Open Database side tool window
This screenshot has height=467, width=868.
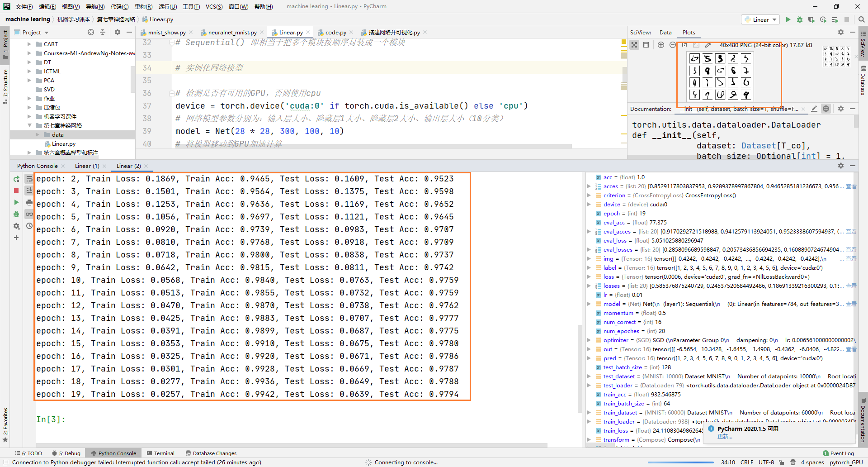coord(863,80)
